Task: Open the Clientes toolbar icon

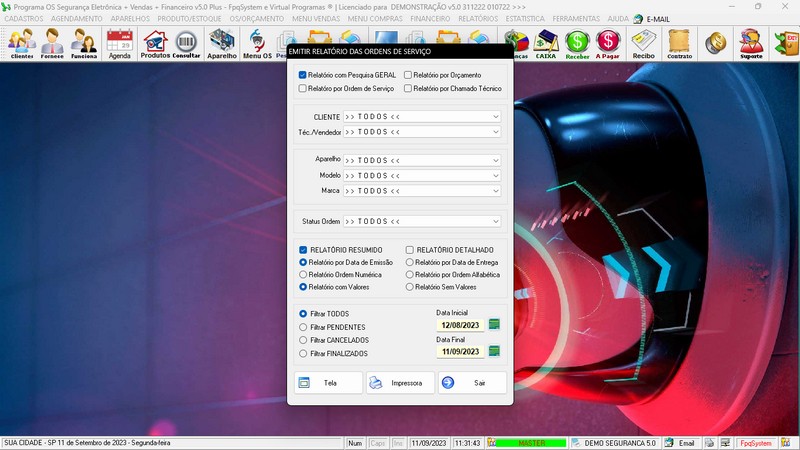Action: click(x=22, y=43)
